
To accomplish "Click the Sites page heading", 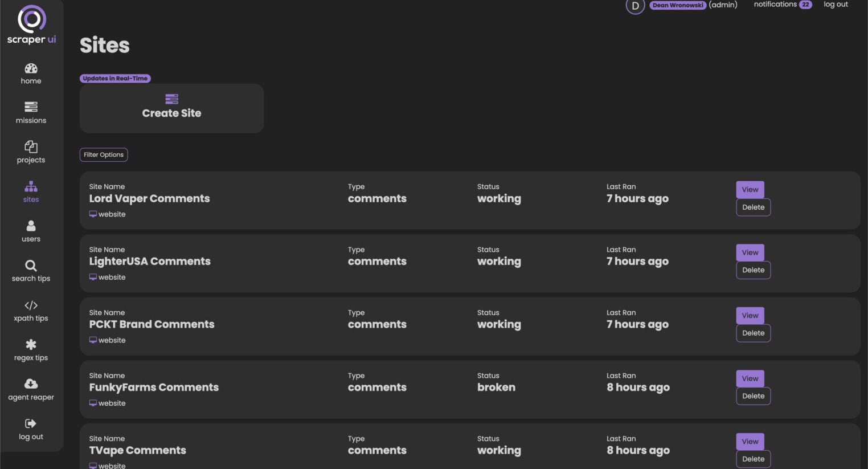I will [105, 46].
